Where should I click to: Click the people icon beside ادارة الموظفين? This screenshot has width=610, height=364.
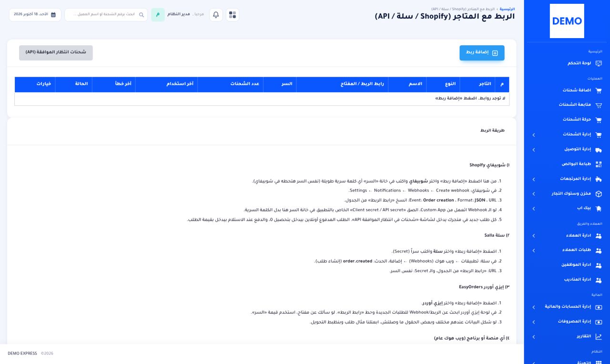point(599,265)
